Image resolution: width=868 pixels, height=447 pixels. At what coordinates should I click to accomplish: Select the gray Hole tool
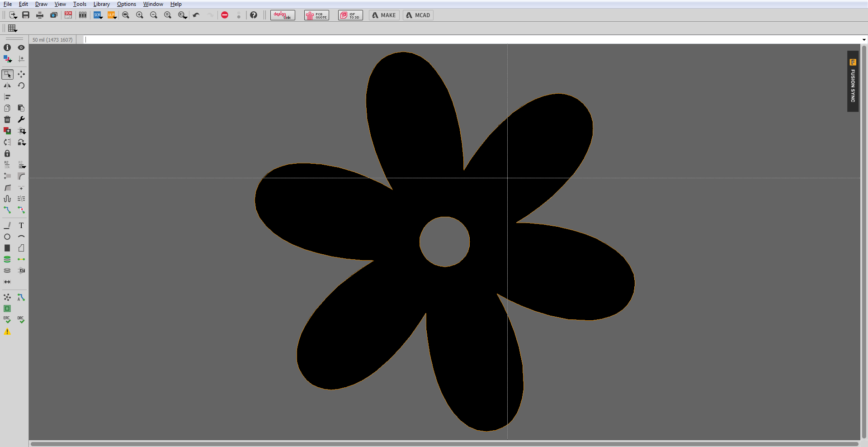click(7, 271)
